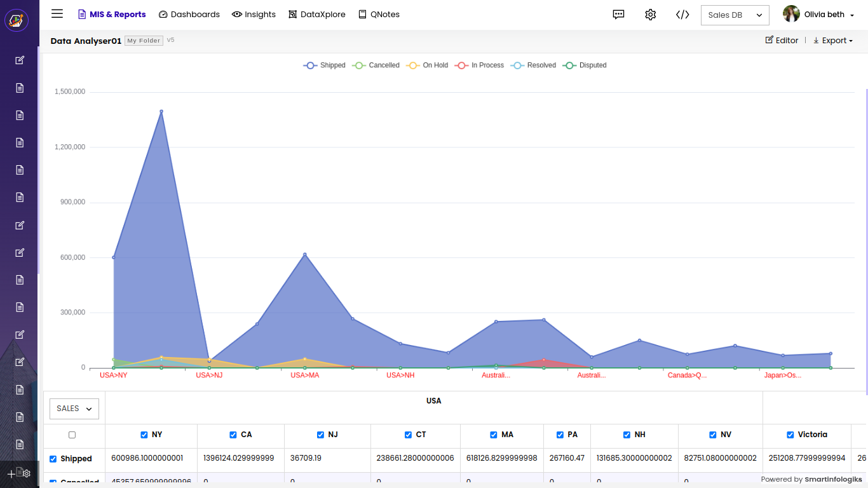868x488 pixels.
Task: Click Olivia beth profile avatar
Action: coord(791,14)
